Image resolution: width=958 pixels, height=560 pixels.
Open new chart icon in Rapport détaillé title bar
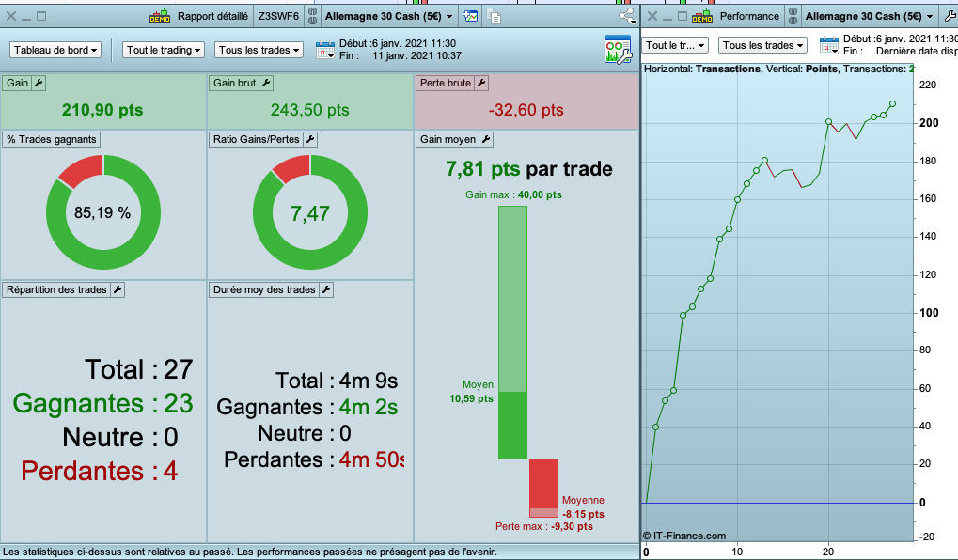pyautogui.click(x=470, y=17)
